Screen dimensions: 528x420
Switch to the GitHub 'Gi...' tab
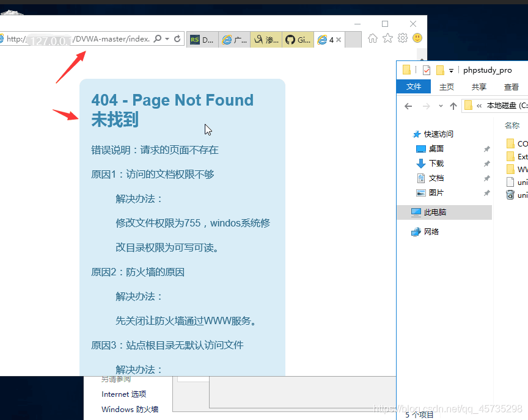pos(298,40)
